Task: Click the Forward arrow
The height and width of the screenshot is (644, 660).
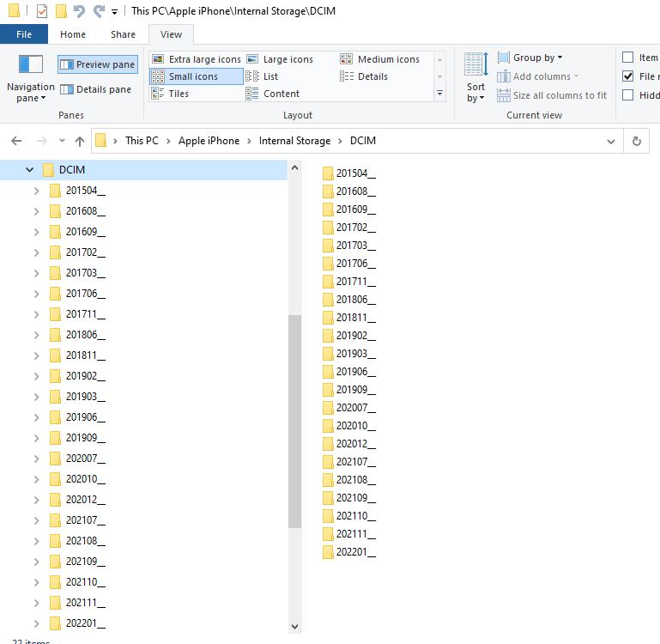Action: 42,141
